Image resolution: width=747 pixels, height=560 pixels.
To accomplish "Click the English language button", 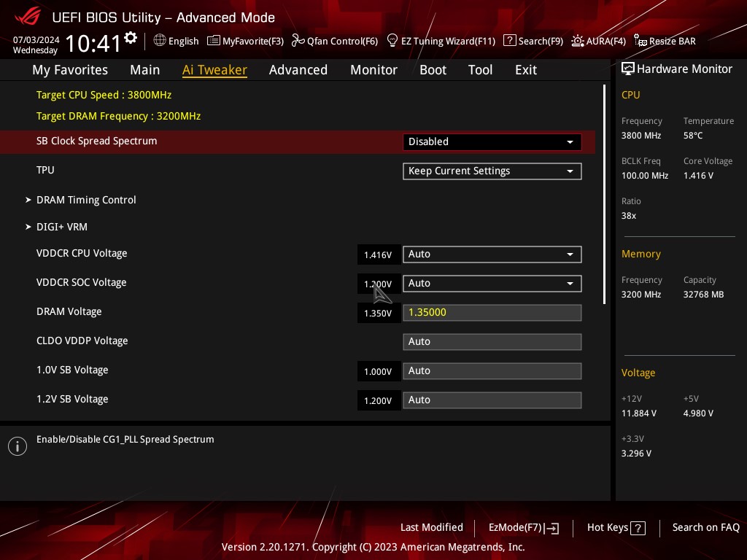I will pyautogui.click(x=176, y=41).
